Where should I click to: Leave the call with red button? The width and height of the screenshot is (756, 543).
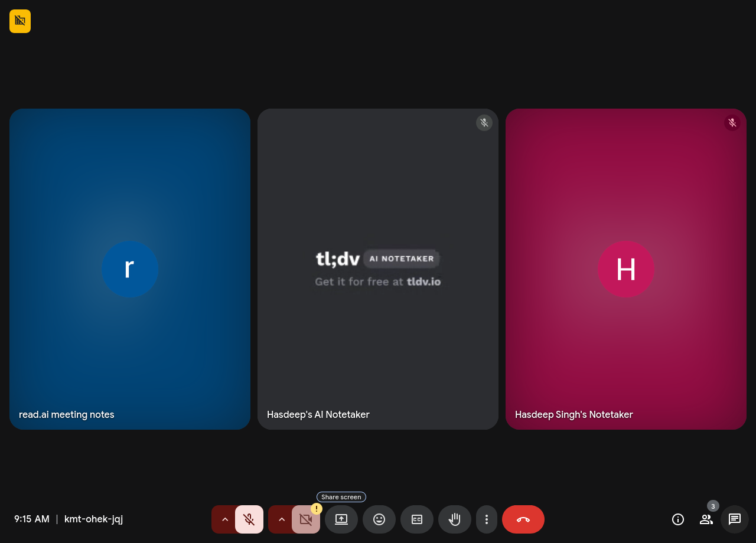523,519
